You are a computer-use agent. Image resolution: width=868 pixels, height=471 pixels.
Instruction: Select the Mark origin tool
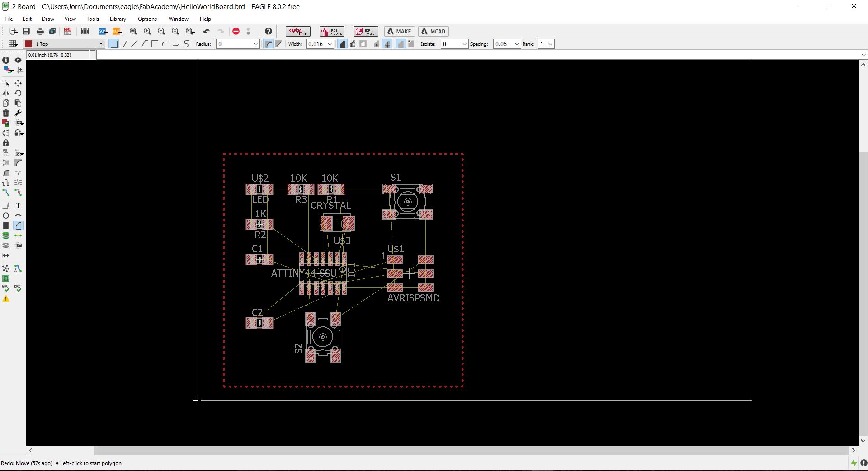(x=19, y=70)
